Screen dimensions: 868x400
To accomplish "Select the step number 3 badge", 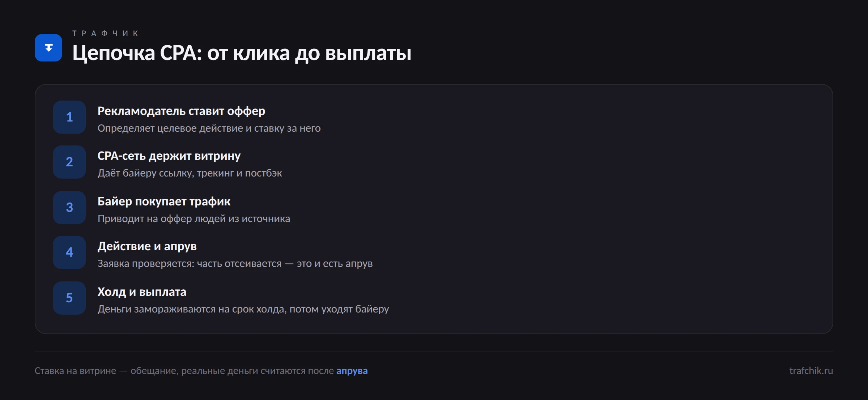I will tap(69, 208).
